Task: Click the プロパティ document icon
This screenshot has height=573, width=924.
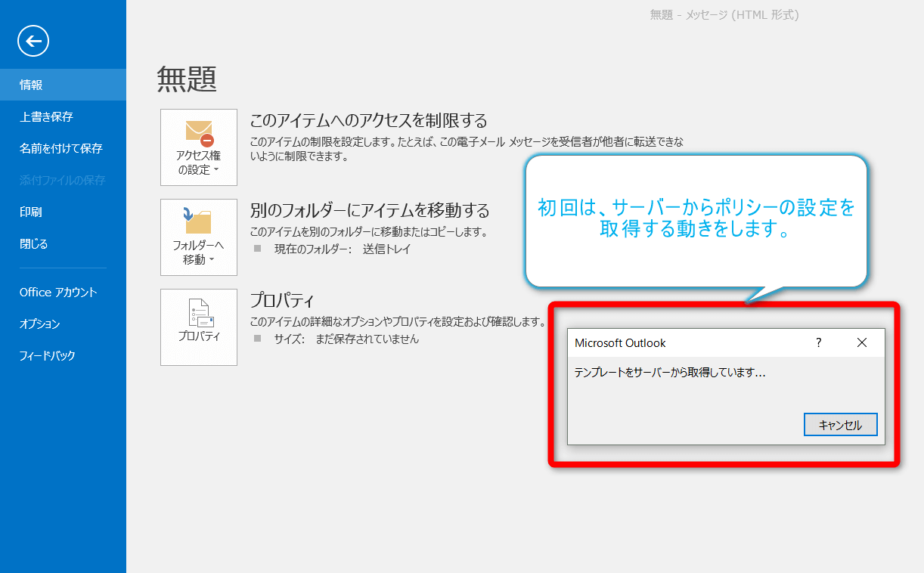Action: 199,313
